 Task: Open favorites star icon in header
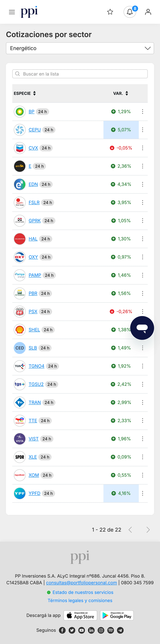[x=110, y=12]
